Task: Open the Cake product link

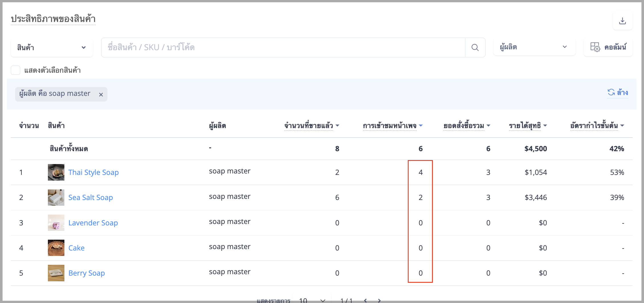Action: 76,248
